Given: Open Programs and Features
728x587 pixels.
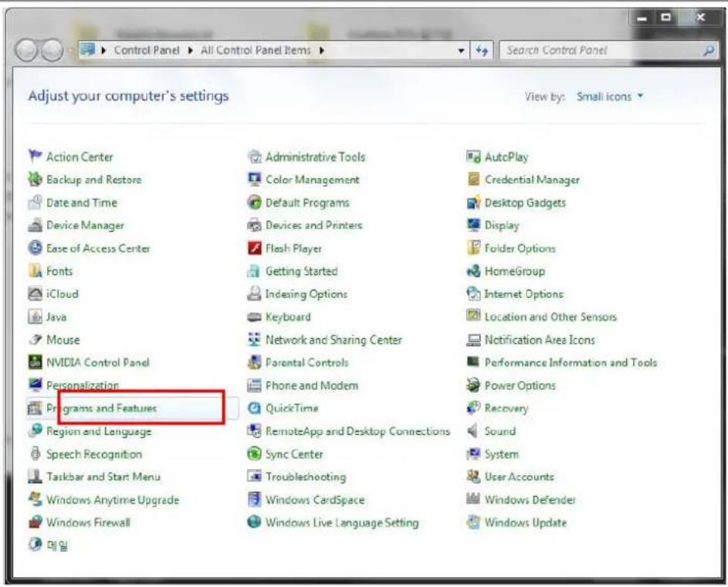Looking at the screenshot, I should tap(101, 408).
